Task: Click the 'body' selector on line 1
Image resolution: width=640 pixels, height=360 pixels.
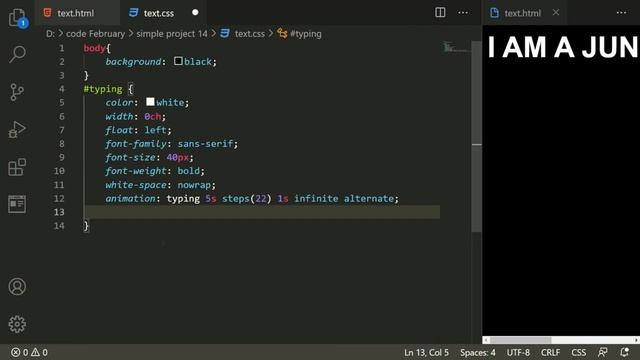Action: point(94,48)
